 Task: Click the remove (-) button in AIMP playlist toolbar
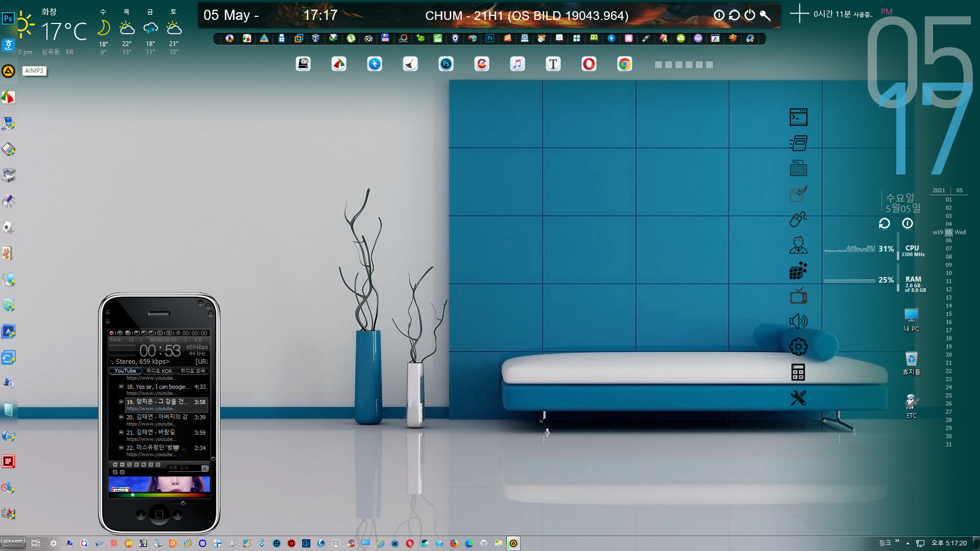tap(122, 465)
